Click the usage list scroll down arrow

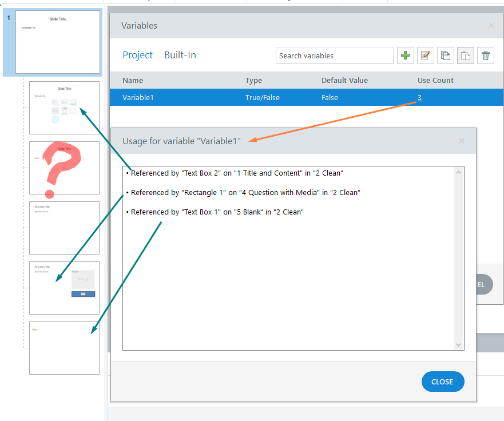[x=458, y=345]
